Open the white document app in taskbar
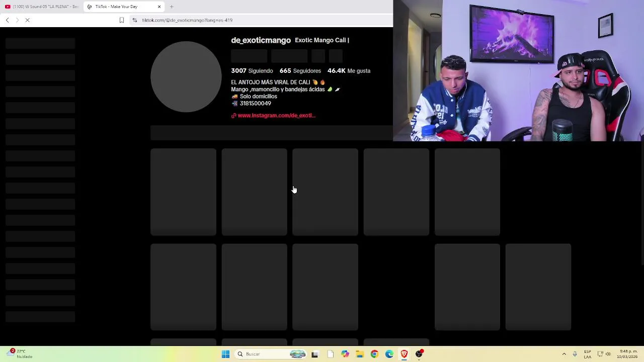Screen dimensions: 644x362 [x=330, y=354]
